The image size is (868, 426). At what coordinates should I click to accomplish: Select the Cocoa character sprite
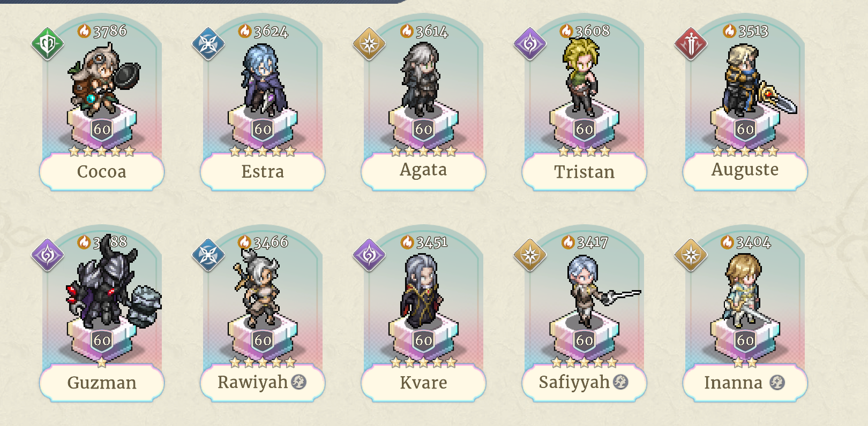(103, 80)
